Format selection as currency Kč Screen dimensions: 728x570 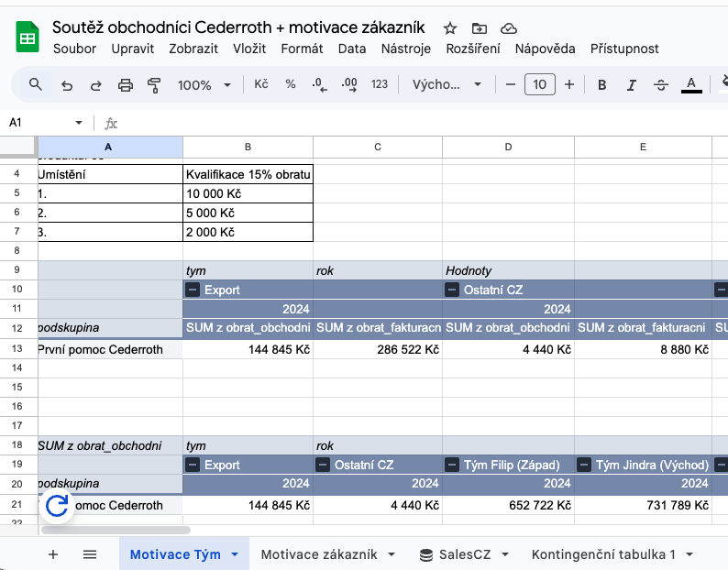[261, 84]
